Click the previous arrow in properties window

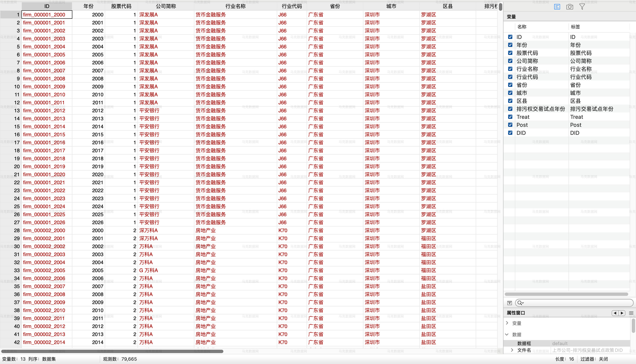pyautogui.click(x=615, y=313)
